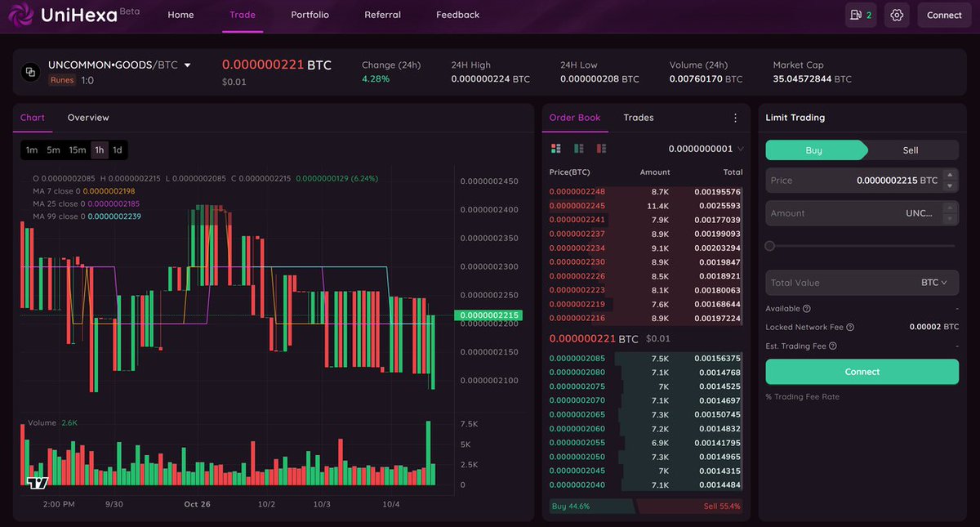Open the Trade nav item

point(243,15)
